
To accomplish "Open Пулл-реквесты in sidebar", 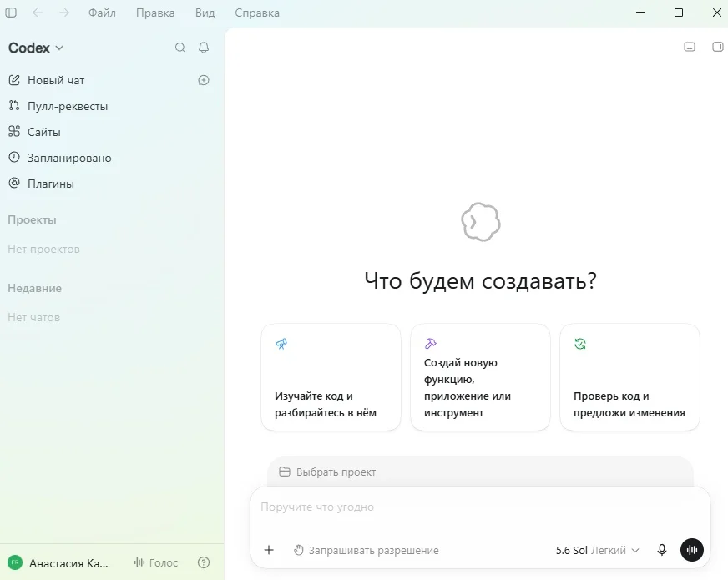I will (x=58, y=106).
